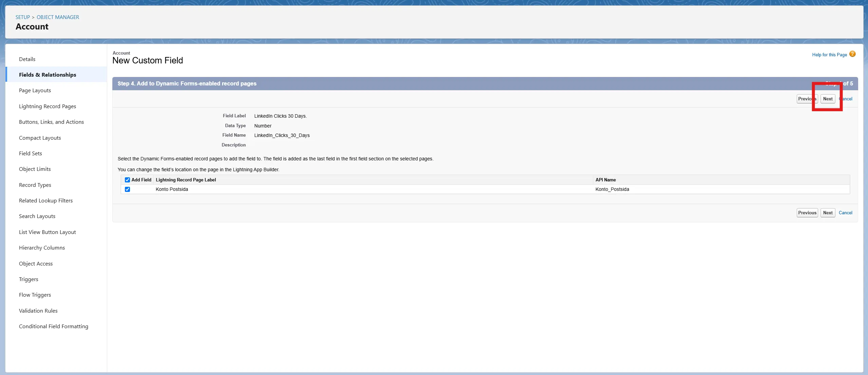Go to SETUP breadcrumb link

click(23, 17)
